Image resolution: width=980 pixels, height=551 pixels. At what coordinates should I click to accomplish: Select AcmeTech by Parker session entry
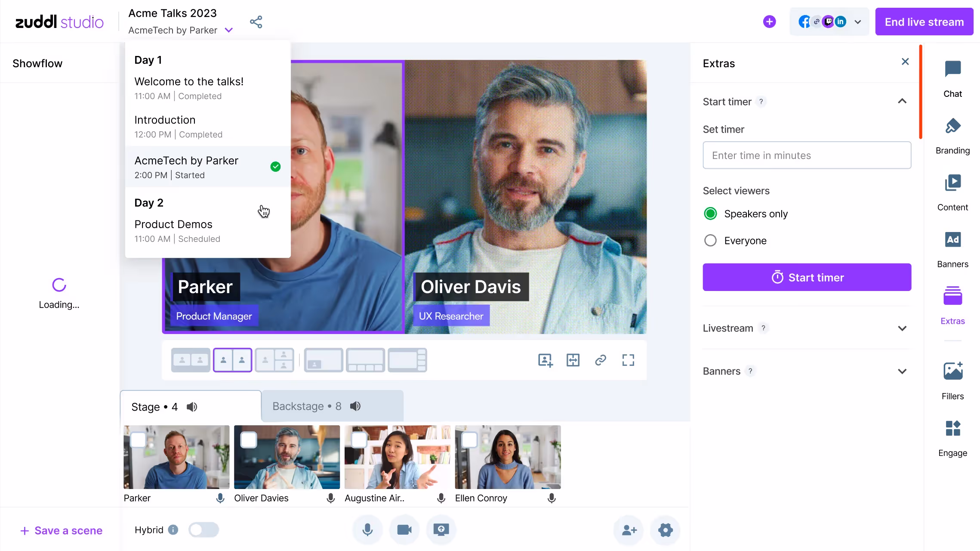(208, 167)
